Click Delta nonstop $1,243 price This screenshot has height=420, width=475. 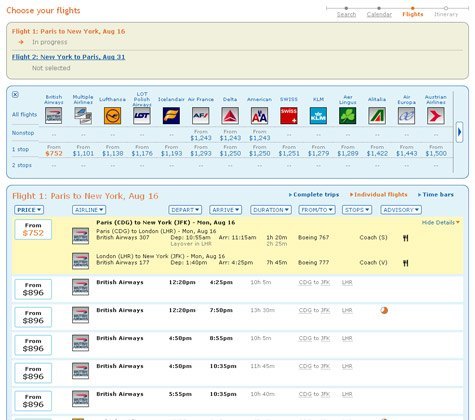[x=230, y=138]
